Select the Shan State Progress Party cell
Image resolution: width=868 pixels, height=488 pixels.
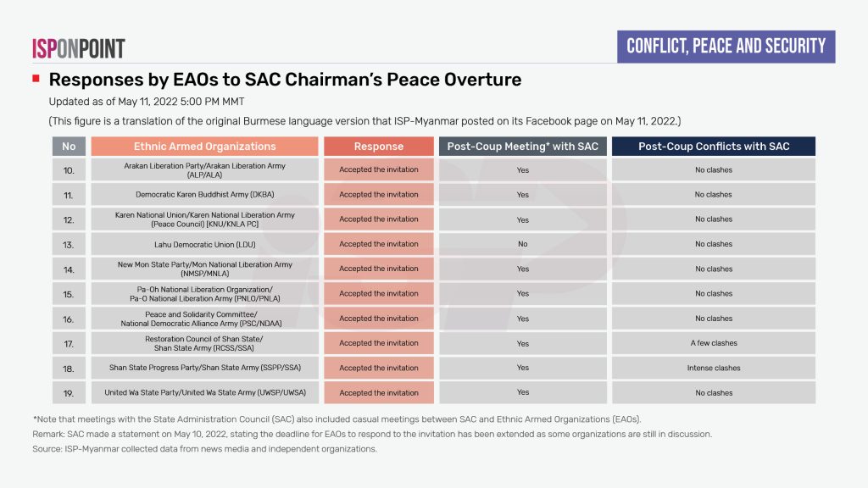coord(204,369)
